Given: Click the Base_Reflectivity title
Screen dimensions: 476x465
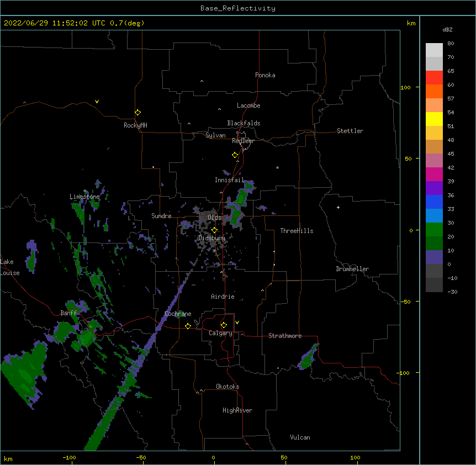Looking at the screenshot, I should tap(238, 8).
